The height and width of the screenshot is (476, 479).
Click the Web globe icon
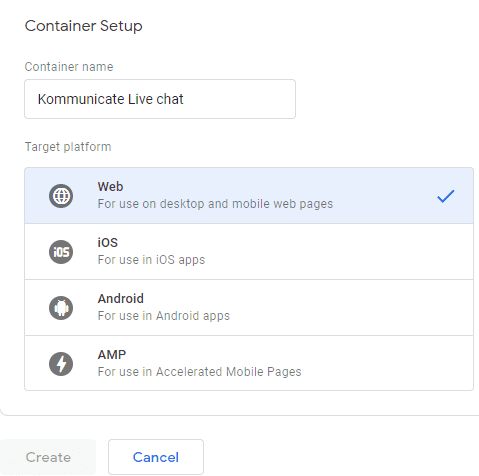pos(61,196)
